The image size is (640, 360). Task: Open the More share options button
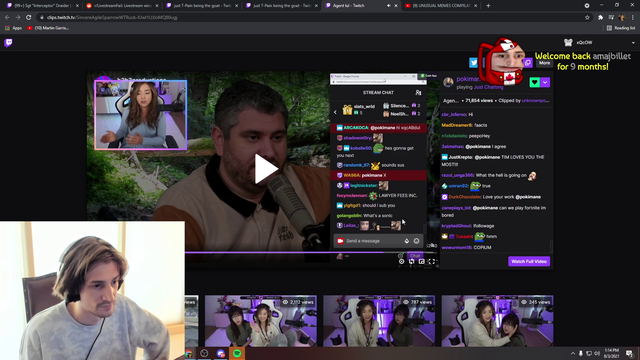[544, 63]
